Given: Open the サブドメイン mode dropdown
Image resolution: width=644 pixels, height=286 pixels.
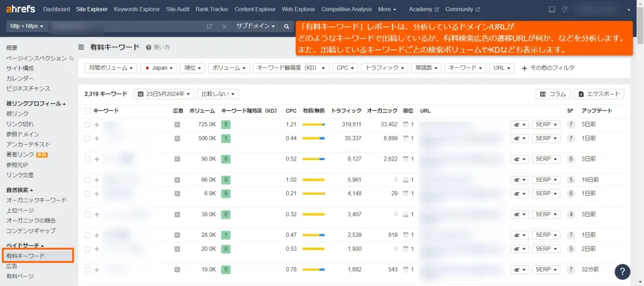Looking at the screenshot, I should pyautogui.click(x=255, y=26).
